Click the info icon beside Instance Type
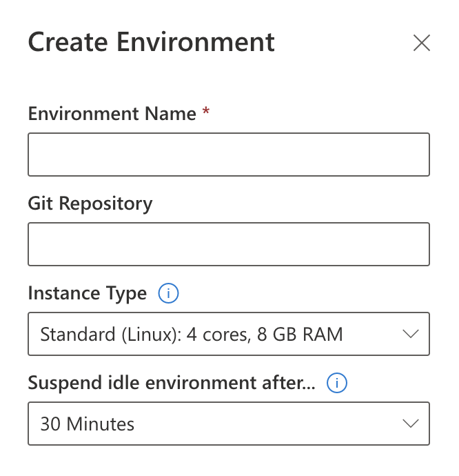Image resolution: width=459 pixels, height=476 pixels. coord(168,294)
